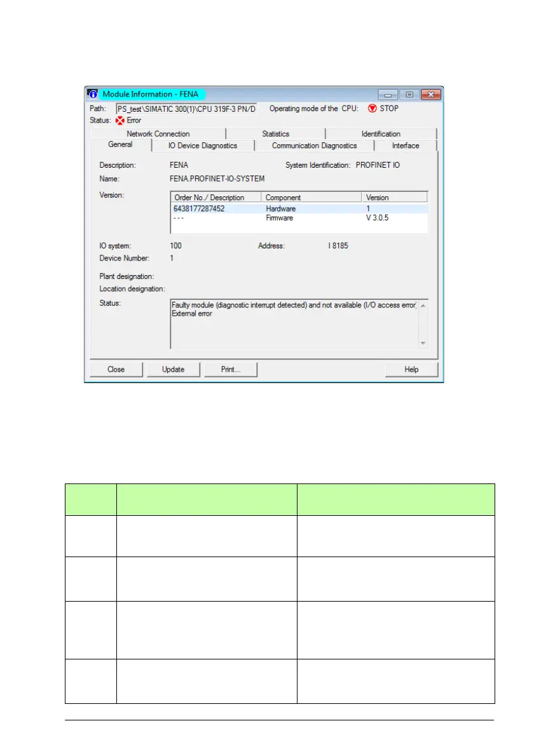This screenshot has width=534, height=756.
Task: Open the Statistics tab
Action: (x=275, y=134)
